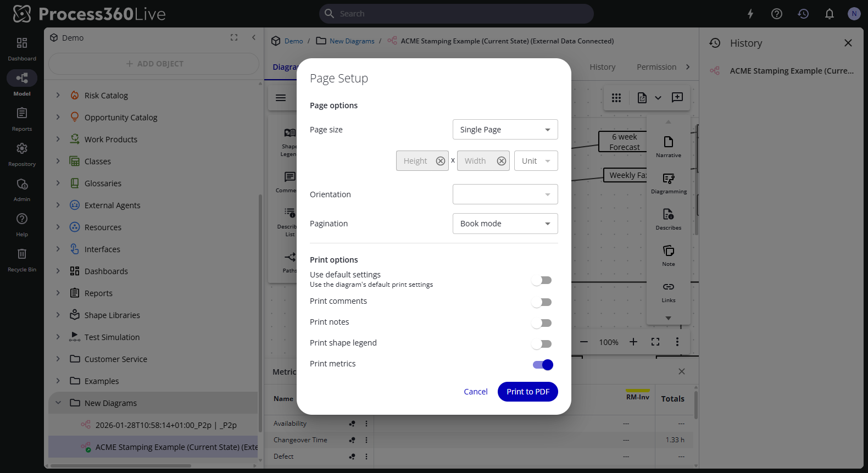
Task: Expand the Shape Libraries tree node
Action: [58, 315]
